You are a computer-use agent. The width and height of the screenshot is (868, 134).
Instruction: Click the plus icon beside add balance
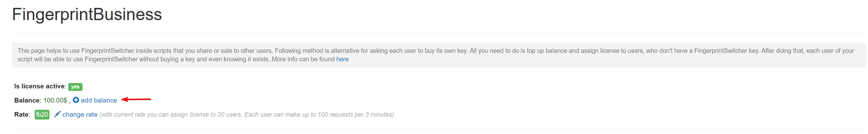coord(76,100)
